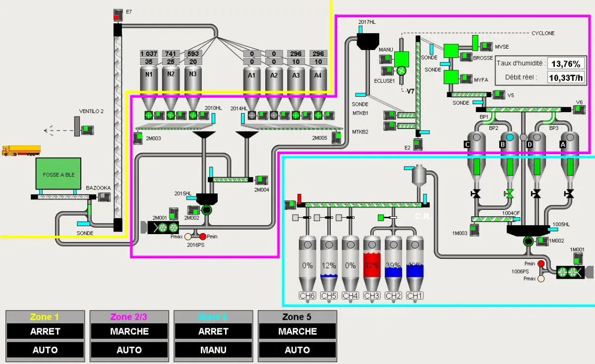Open the MYFA motor icon
This screenshot has width=595, height=364.
coord(466,78)
